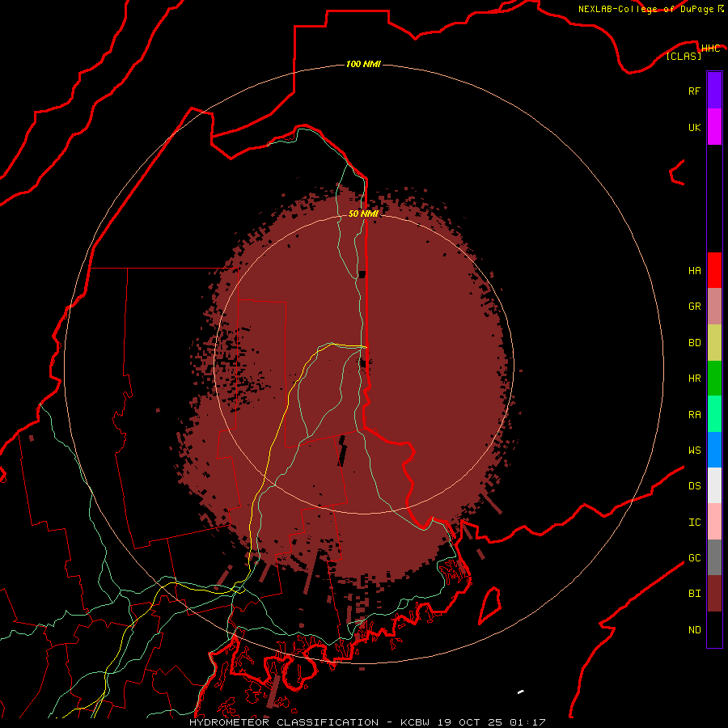Select the "RA" legend label
Viewport: 728px width, 728px height.
pyautogui.click(x=694, y=415)
